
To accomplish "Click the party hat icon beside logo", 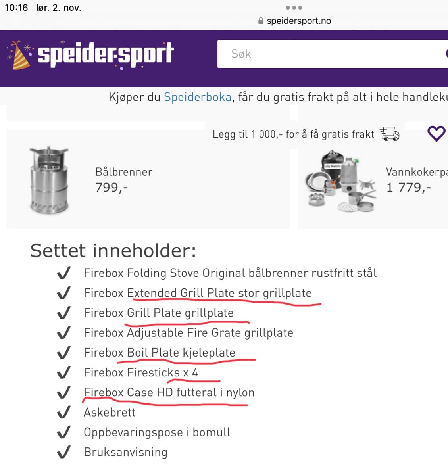I will click(x=20, y=56).
